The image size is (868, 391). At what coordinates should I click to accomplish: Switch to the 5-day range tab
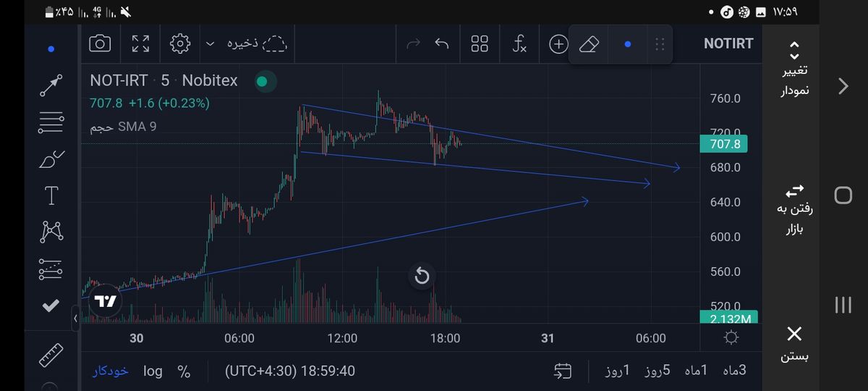tap(657, 371)
